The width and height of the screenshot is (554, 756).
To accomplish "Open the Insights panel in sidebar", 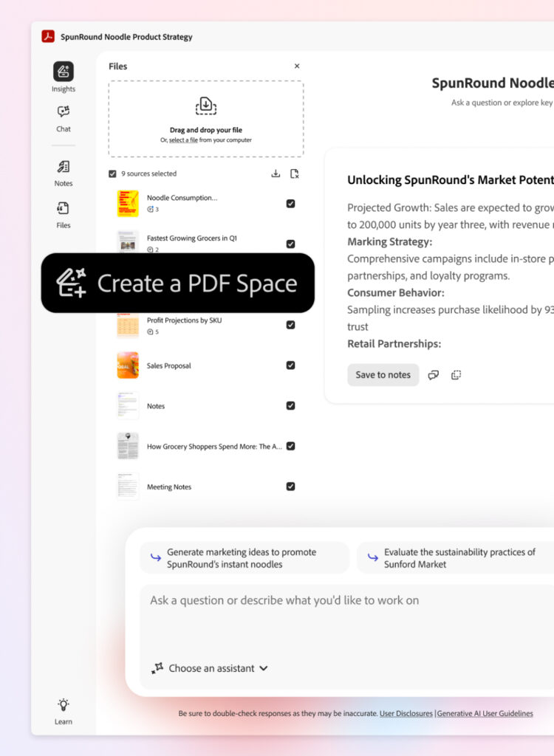I will (x=64, y=72).
